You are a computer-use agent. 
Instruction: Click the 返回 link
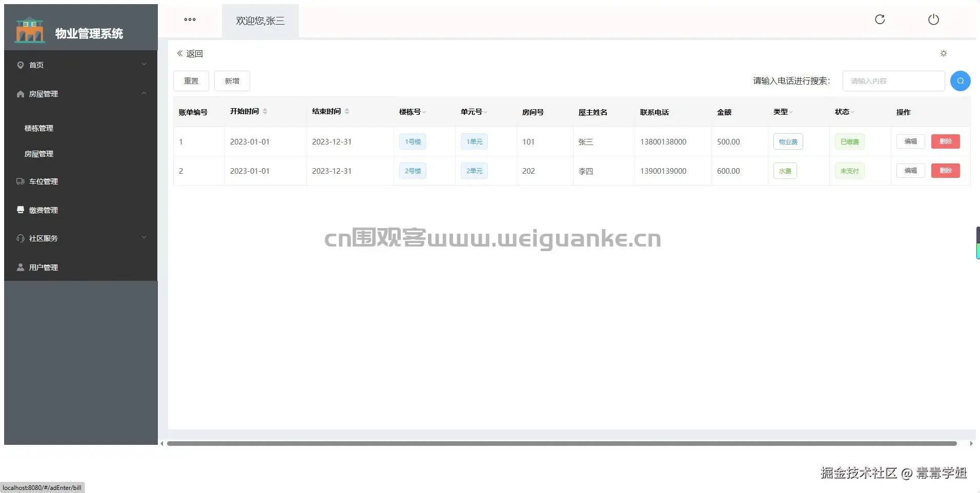190,53
